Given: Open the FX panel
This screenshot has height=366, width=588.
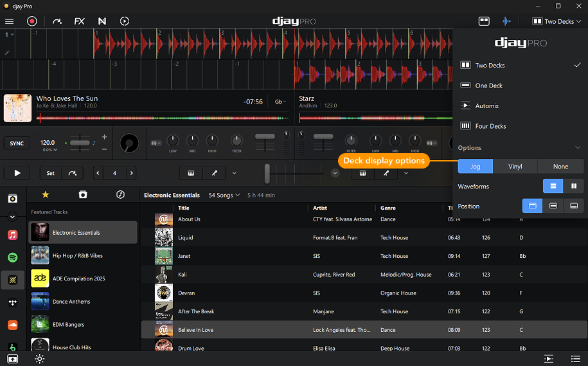Looking at the screenshot, I should click(80, 21).
